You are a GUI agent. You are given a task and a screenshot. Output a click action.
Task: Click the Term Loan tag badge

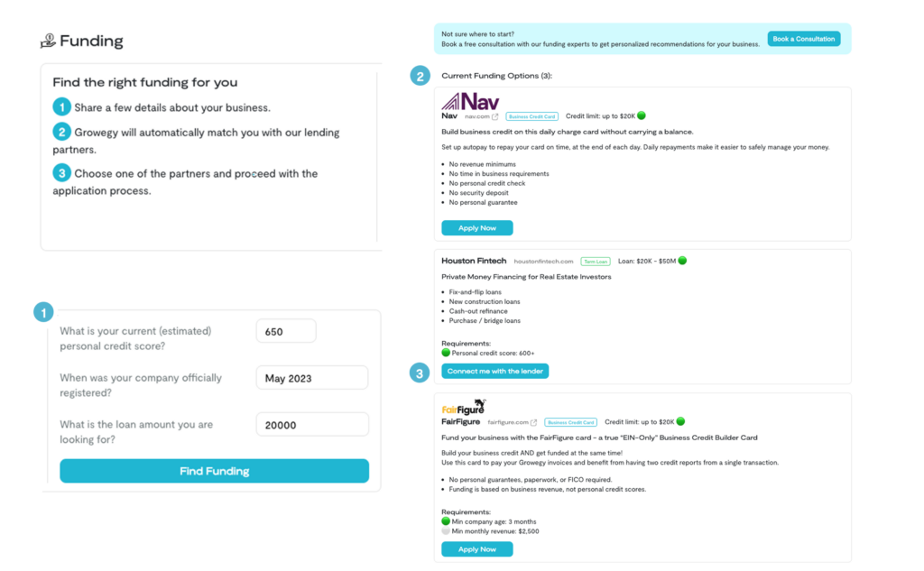[x=594, y=262]
